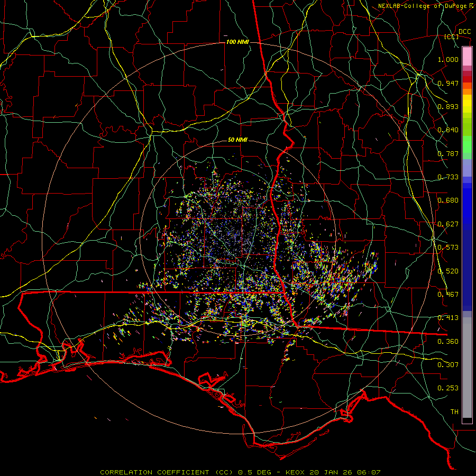Click the 0.733 scale value

[x=448, y=177]
